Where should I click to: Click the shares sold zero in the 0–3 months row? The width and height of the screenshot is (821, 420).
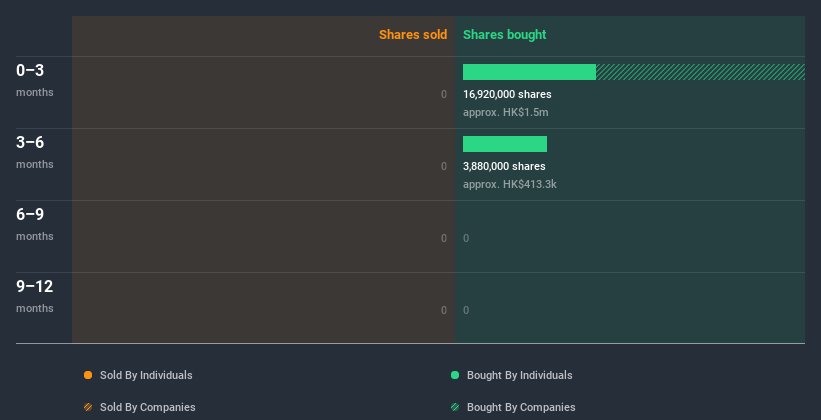pyautogui.click(x=444, y=94)
